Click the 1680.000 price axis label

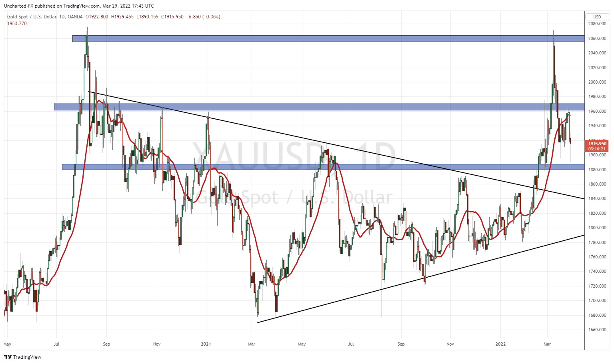(x=597, y=315)
